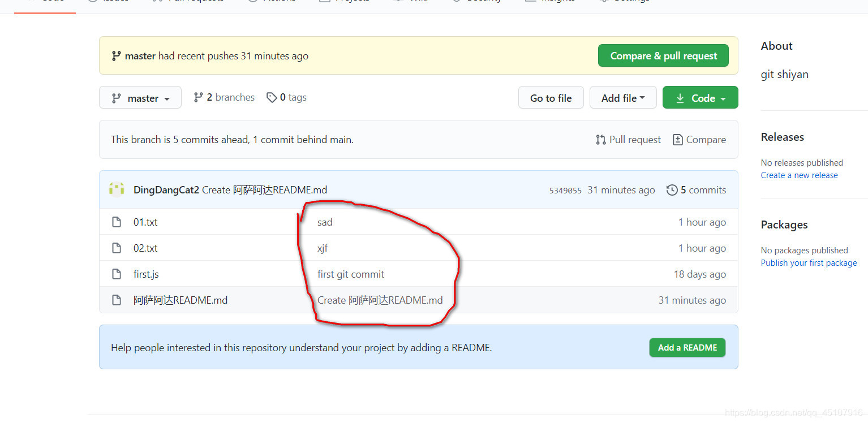The height and width of the screenshot is (423, 868).
Task: Click the Releases heading
Action: [783, 137]
